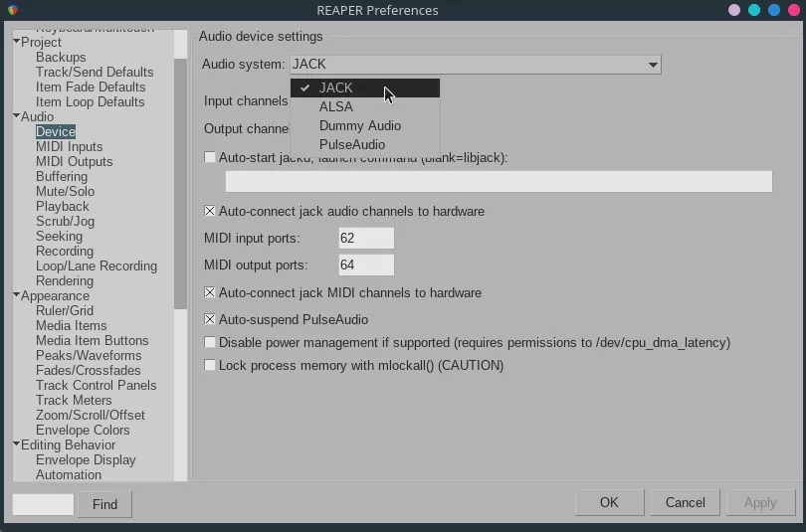
Task: Open Media Item Buttons page
Action: (x=92, y=340)
